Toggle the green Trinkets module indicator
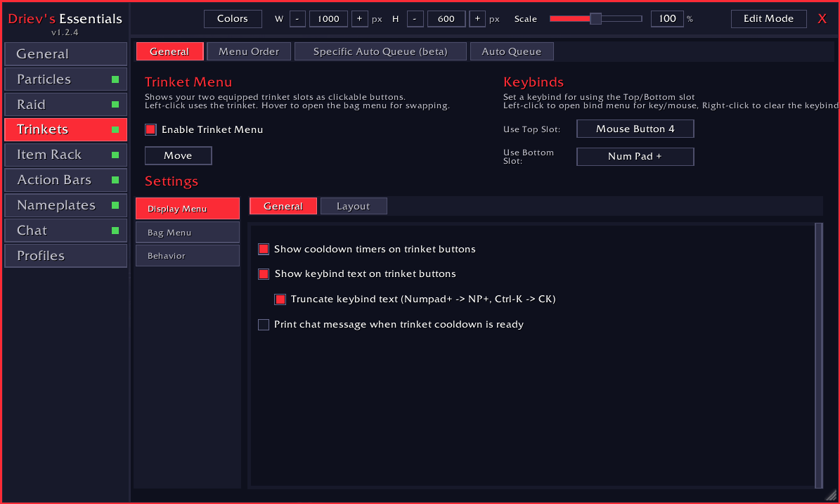Image resolution: width=840 pixels, height=504 pixels. pos(115,129)
